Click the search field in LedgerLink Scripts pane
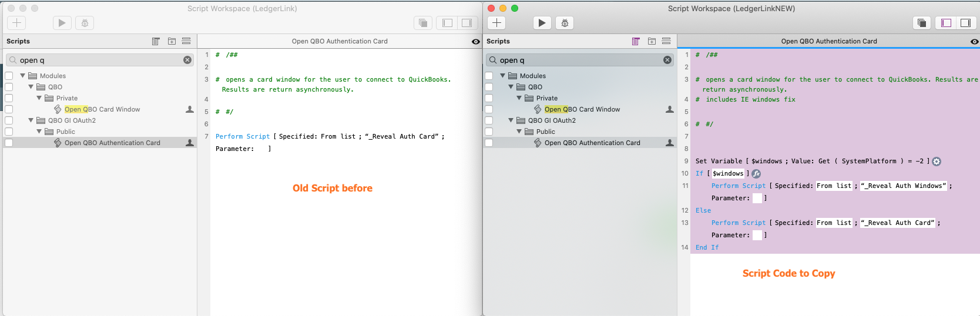 pyautogui.click(x=100, y=60)
